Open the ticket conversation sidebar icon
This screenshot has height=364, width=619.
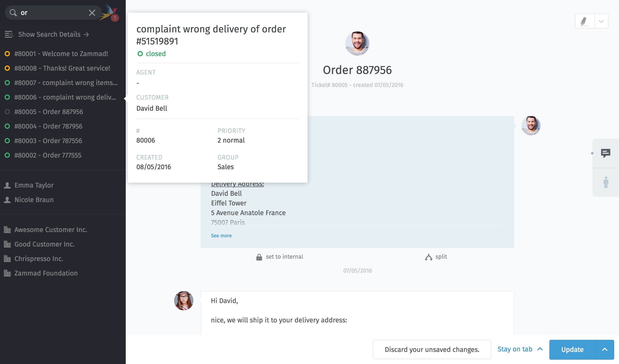point(605,153)
